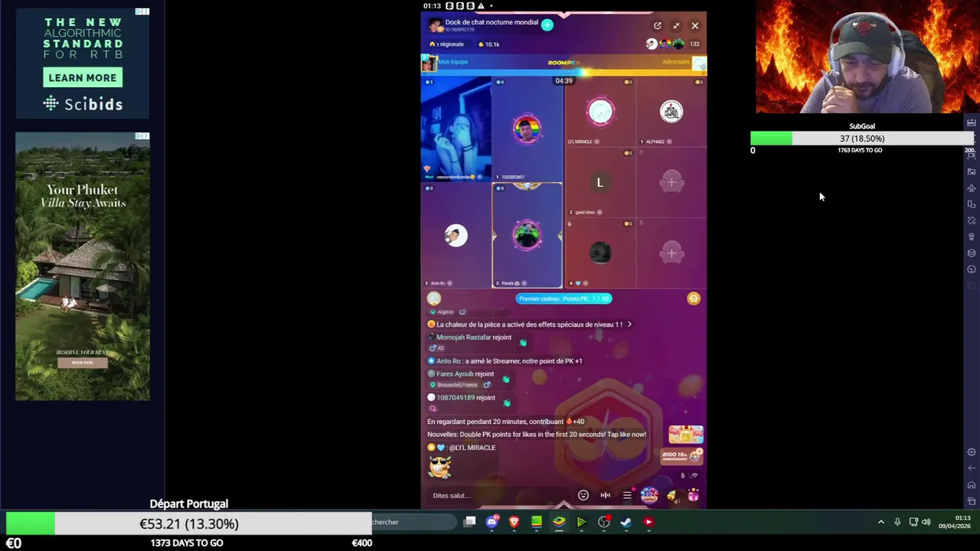Open the round badge left of the gift banner
Image resolution: width=980 pixels, height=551 pixels.
click(x=434, y=298)
